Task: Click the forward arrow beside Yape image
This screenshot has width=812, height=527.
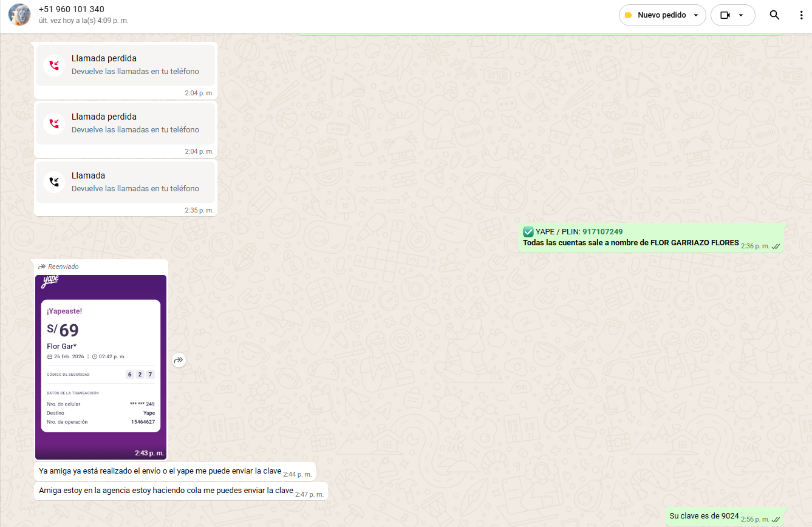Action: (x=178, y=360)
